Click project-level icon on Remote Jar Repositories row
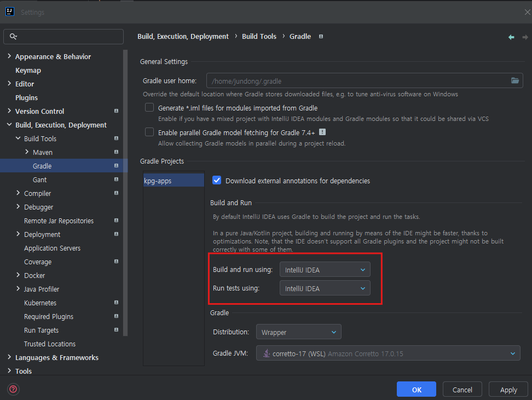Image resolution: width=532 pixels, height=400 pixels. [116, 220]
